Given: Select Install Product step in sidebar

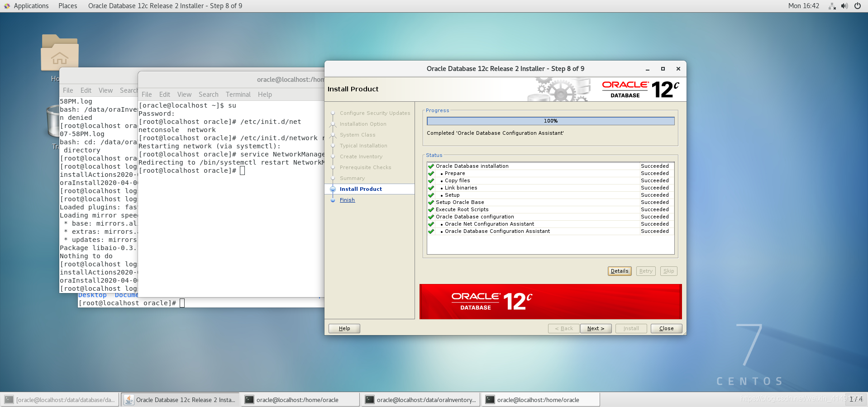Looking at the screenshot, I should pos(361,189).
